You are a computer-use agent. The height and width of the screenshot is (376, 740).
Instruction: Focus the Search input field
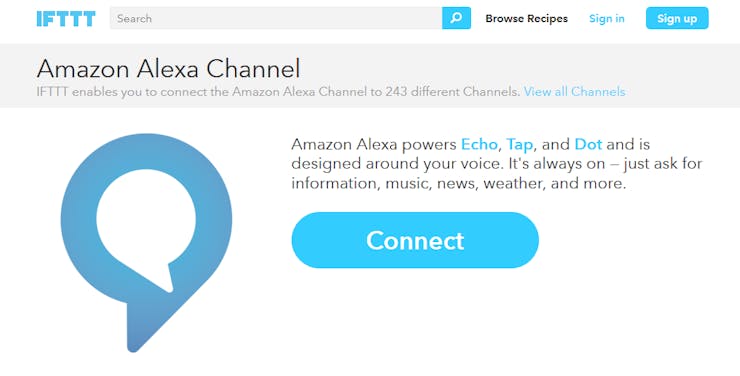point(276,18)
